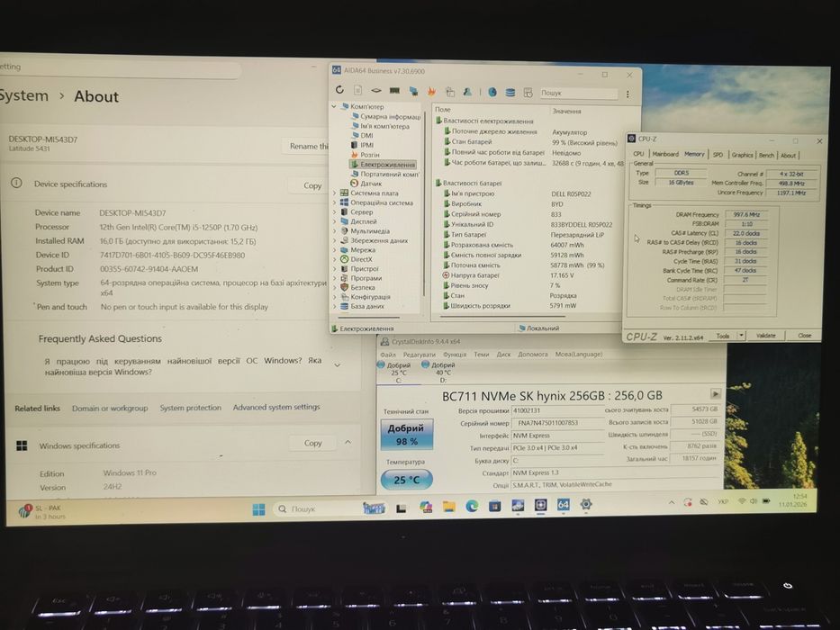Click the AIDA64 database stack toolbar icon
This screenshot has width=840, height=630.
pos(510,93)
